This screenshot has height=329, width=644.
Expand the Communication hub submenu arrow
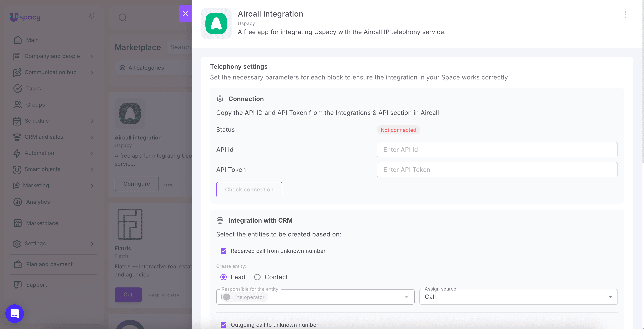92,73
